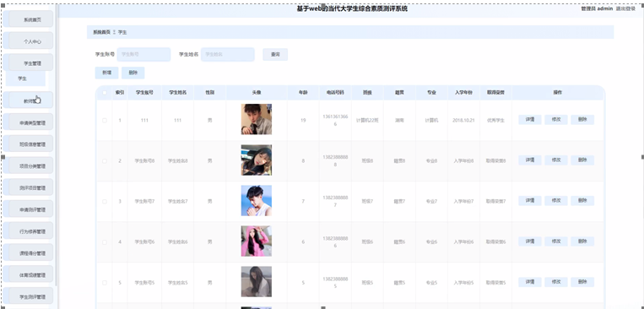Click the 入学年份 column header
644x309 pixels.
pyautogui.click(x=463, y=93)
